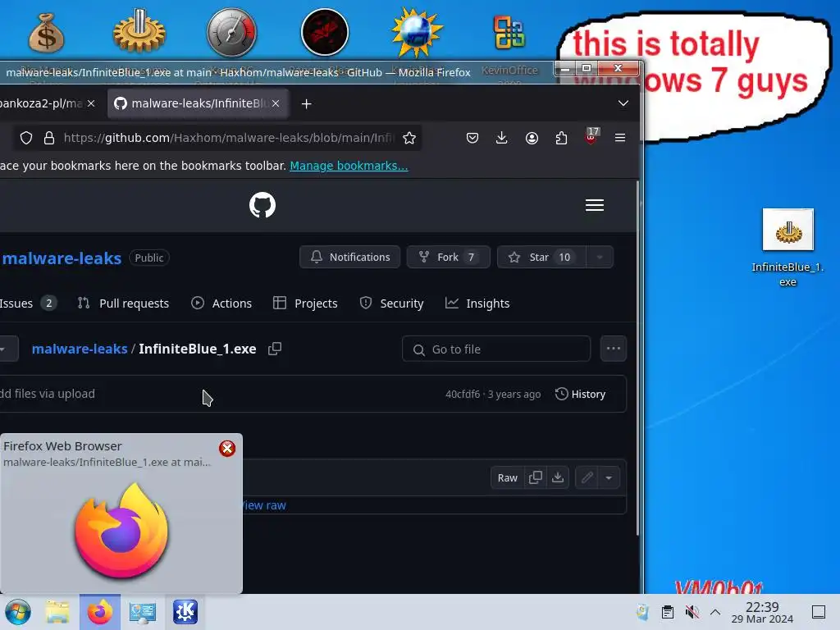Click the uBlock extension icon with badge 17

coord(591,136)
